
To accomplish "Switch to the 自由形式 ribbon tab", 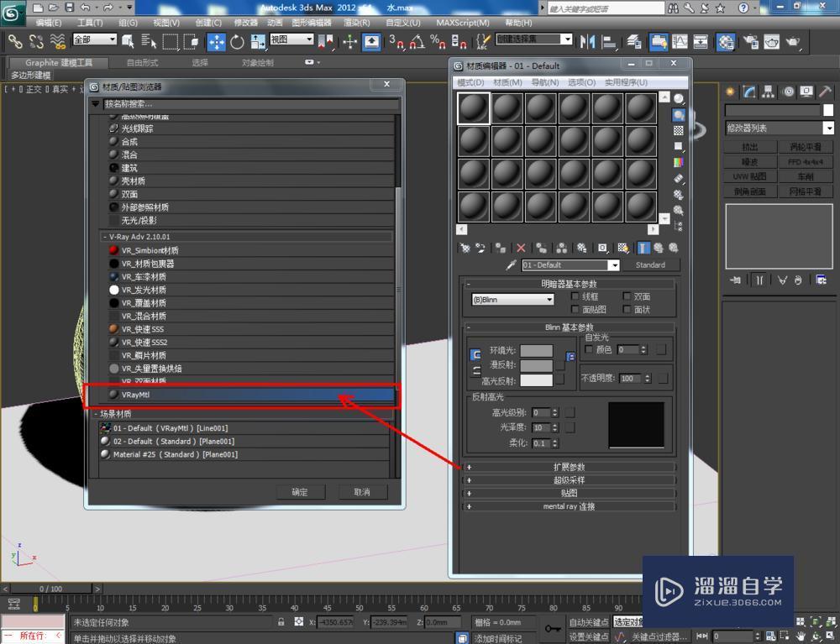I will click(x=142, y=63).
